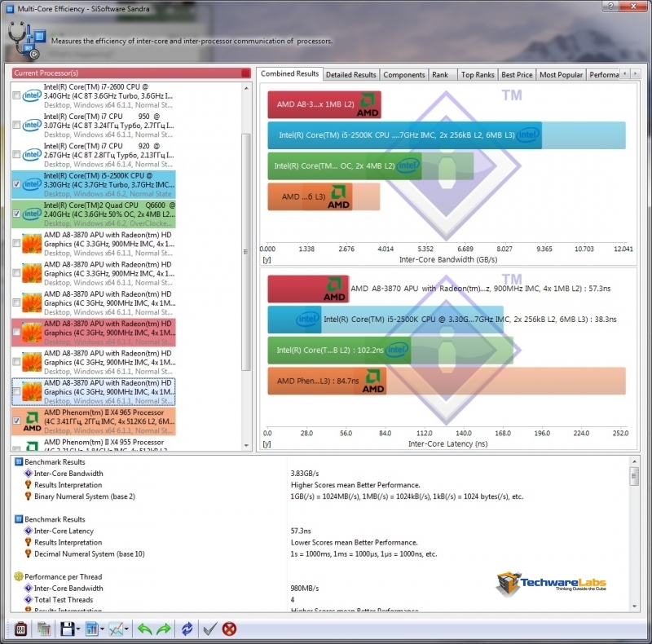Go back with the green left arrow

coord(144,629)
